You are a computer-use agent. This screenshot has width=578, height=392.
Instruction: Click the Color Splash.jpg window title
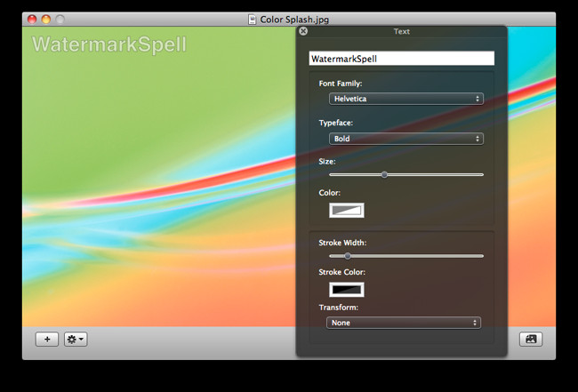click(x=294, y=20)
